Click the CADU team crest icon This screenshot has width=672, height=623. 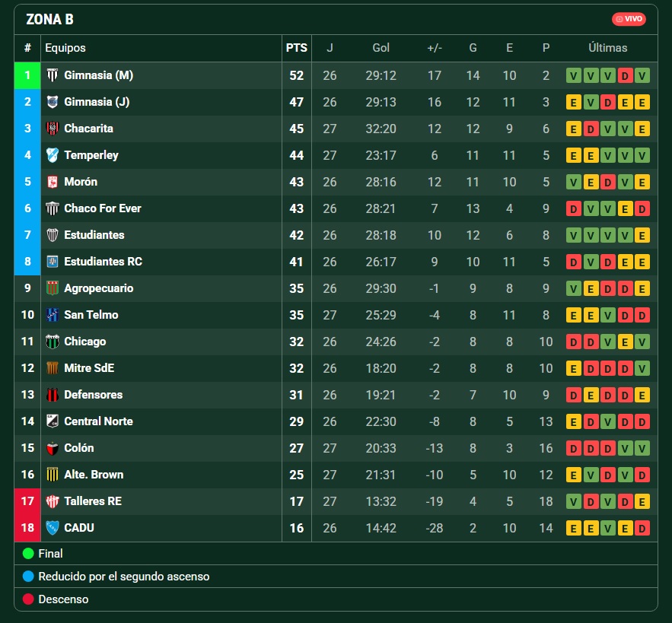tap(53, 528)
